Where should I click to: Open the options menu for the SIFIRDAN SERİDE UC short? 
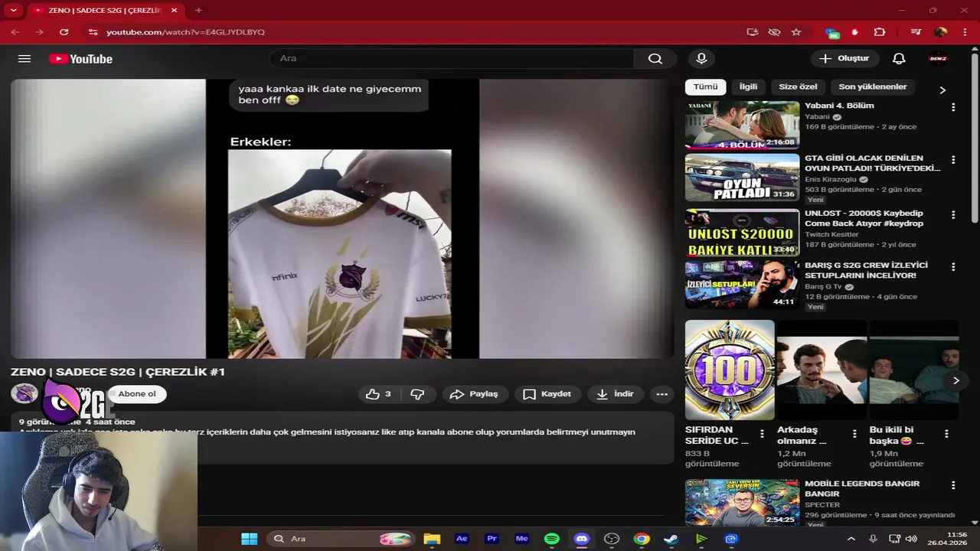pyautogui.click(x=762, y=433)
